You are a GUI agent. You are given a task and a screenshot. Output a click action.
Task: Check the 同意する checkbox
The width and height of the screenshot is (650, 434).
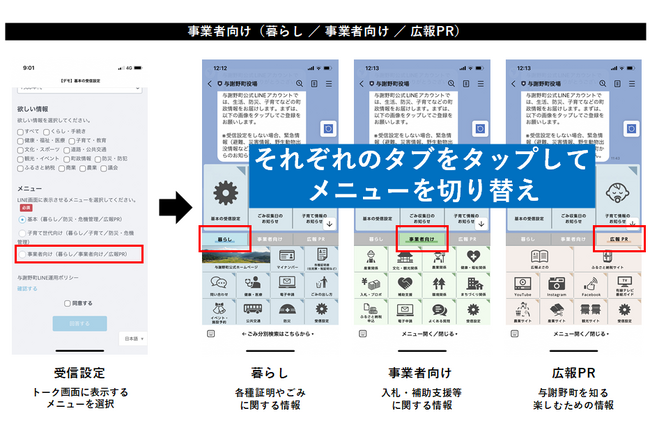pos(67,303)
